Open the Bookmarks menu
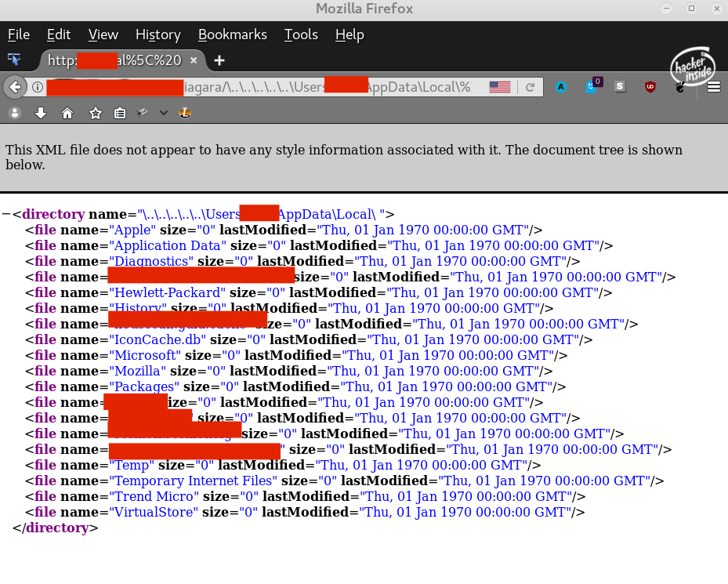Viewport: 728px width, 584px height. pos(232,34)
